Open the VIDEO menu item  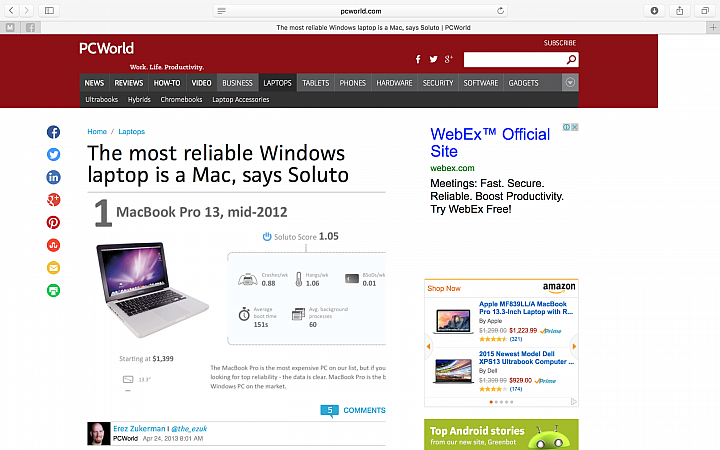(x=201, y=83)
